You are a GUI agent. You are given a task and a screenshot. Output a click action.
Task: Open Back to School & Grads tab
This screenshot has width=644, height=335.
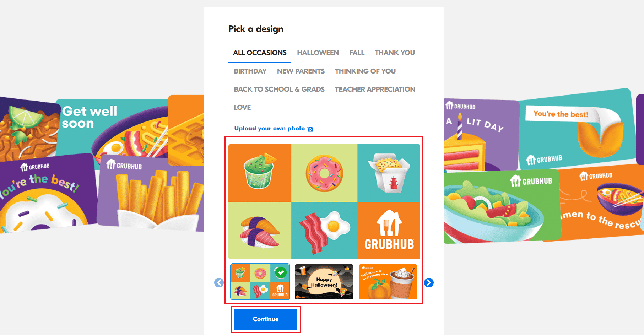click(x=279, y=89)
